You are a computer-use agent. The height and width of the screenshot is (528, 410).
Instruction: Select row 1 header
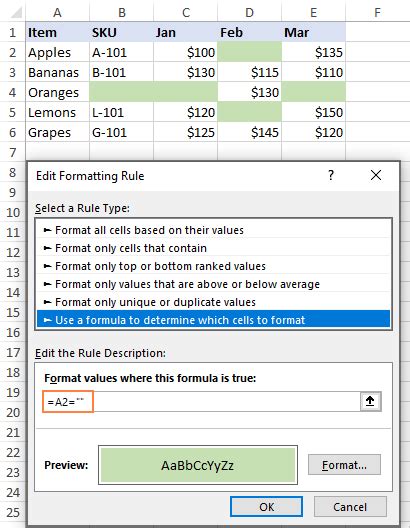(x=13, y=32)
